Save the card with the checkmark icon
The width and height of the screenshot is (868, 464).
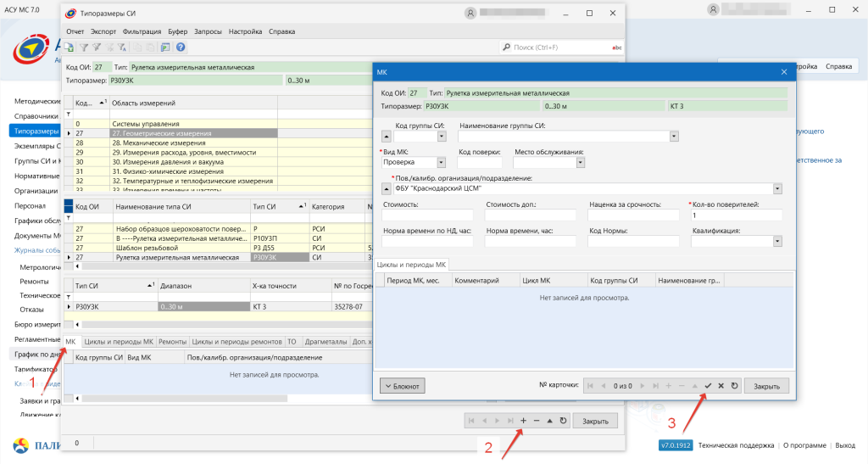708,386
